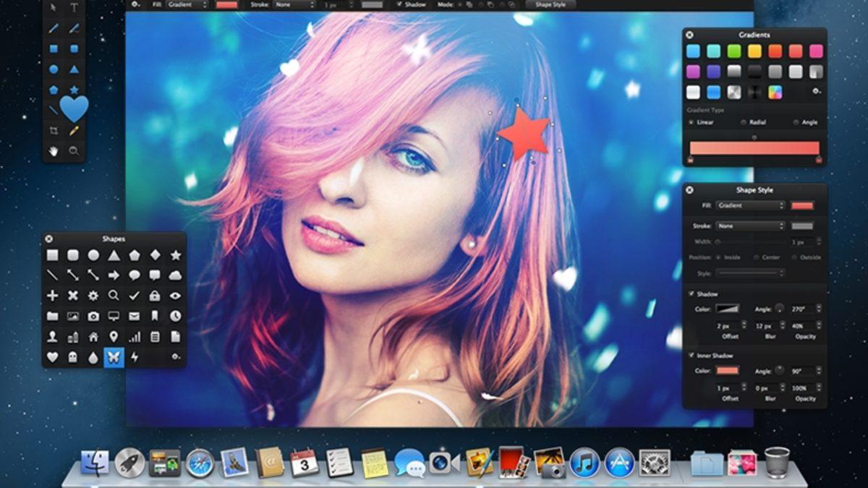
Task: Choose the Zoom magnifier tool in the toolbox
Action: coord(74,151)
